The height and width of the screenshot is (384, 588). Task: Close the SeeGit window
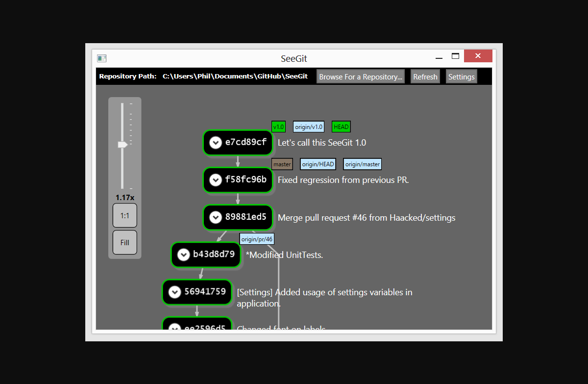[478, 56]
